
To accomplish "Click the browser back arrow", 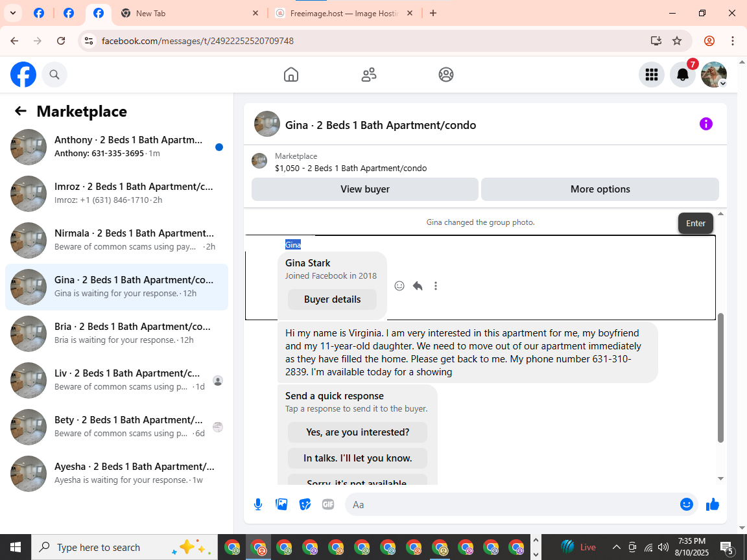I will tap(14, 41).
